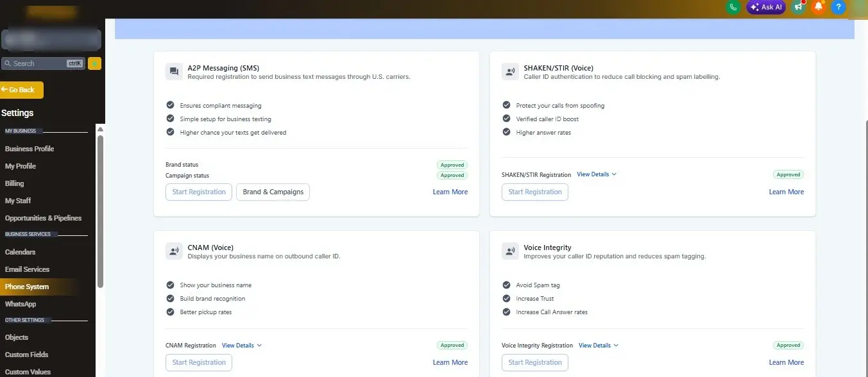Click the Go Back button
This screenshot has height=377, width=868.
pyautogui.click(x=22, y=90)
